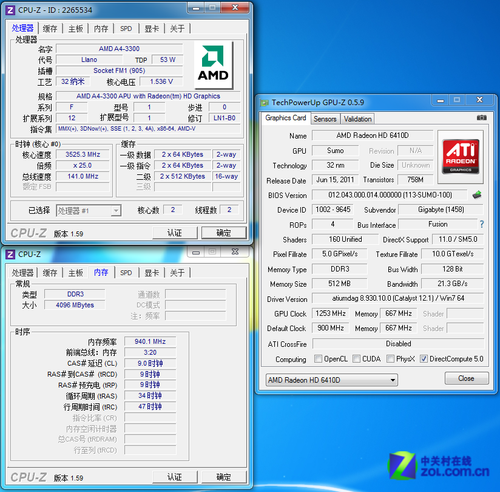Click 确定 button in top CPU-Z window
The height and width of the screenshot is (492, 500).
pos(224,233)
